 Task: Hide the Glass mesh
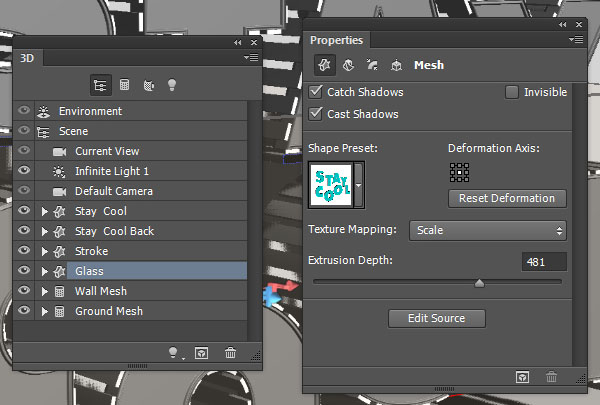24,270
